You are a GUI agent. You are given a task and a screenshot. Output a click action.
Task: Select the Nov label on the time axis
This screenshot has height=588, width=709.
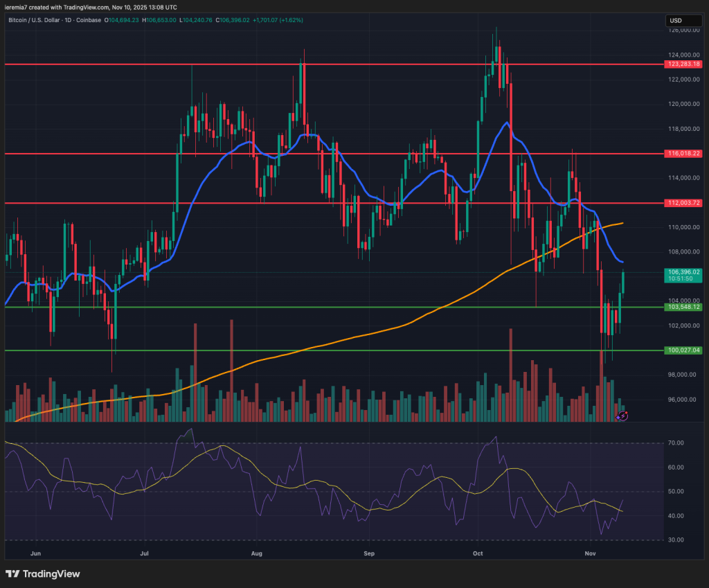tap(590, 554)
